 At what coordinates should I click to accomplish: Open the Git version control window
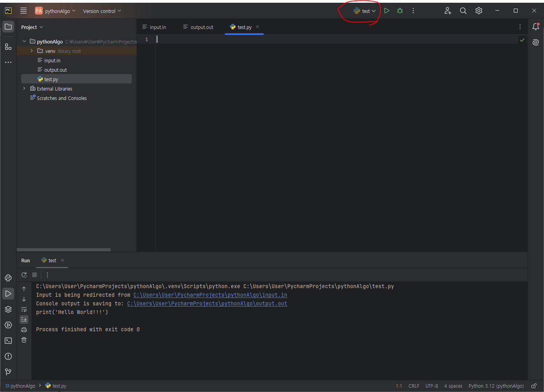(x=8, y=372)
